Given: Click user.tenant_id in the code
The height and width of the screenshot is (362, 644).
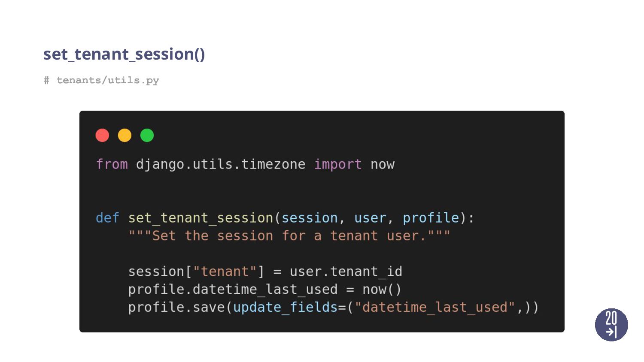Looking at the screenshot, I should point(346,271).
